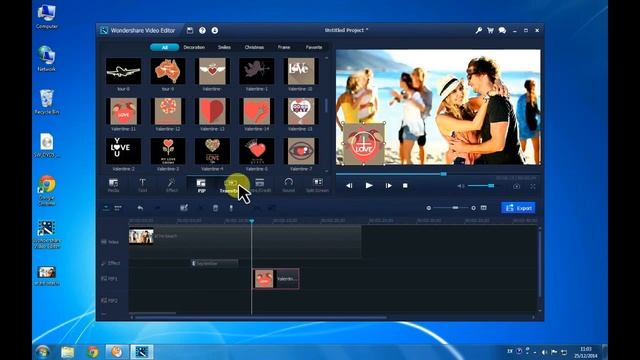Select the Love text Valentine 10 thumbnail
The height and width of the screenshot is (360, 640).
tap(301, 71)
